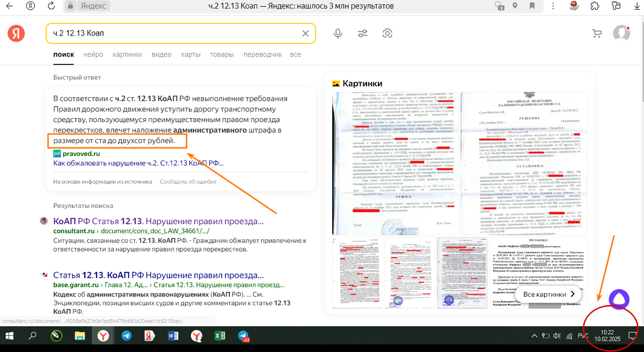Image resolution: width=644 pixels, height=352 pixels.
Task: Open the Windows Start menu
Action: click(x=10, y=336)
